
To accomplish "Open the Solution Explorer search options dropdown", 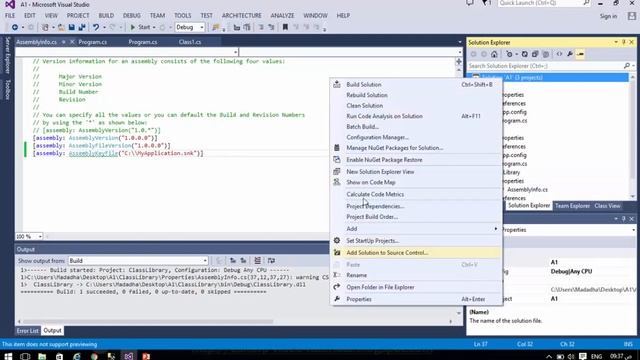I will [633, 66].
